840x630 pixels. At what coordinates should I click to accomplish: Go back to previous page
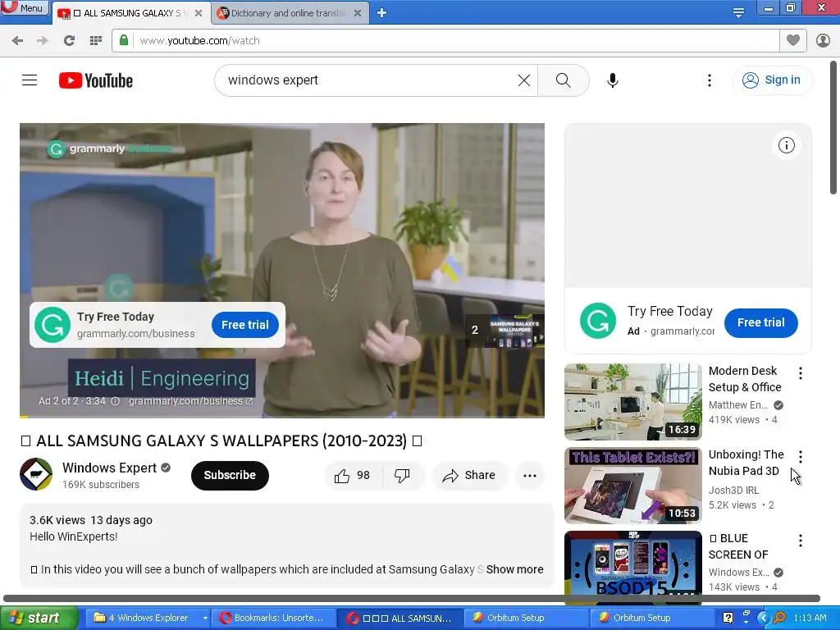tap(17, 41)
